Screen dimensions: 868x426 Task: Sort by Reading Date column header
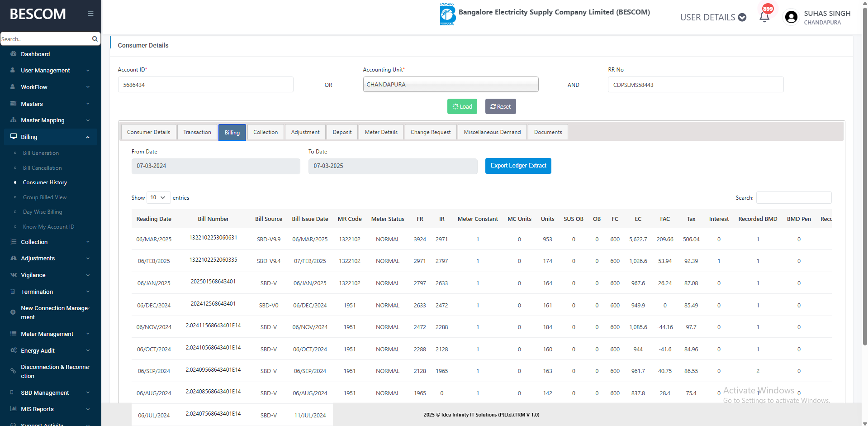154,219
